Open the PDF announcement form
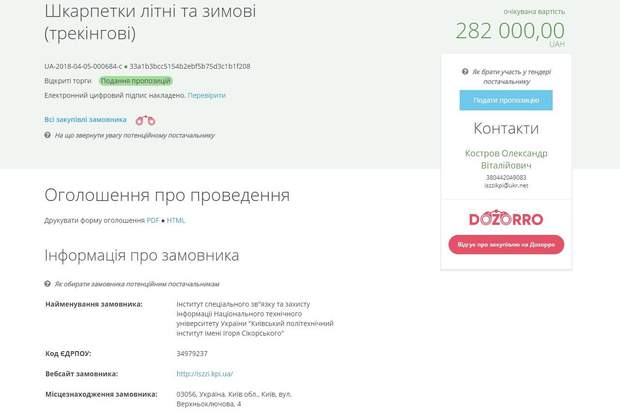This screenshot has width=620, height=416. (x=153, y=220)
